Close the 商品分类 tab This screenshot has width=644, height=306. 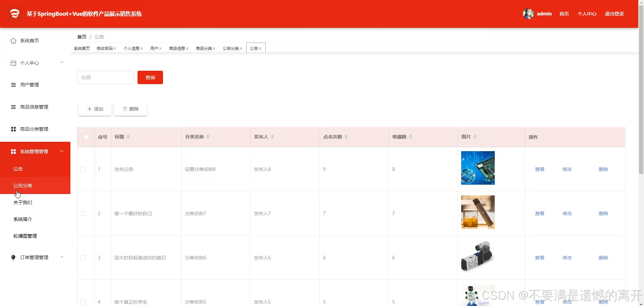coord(214,49)
